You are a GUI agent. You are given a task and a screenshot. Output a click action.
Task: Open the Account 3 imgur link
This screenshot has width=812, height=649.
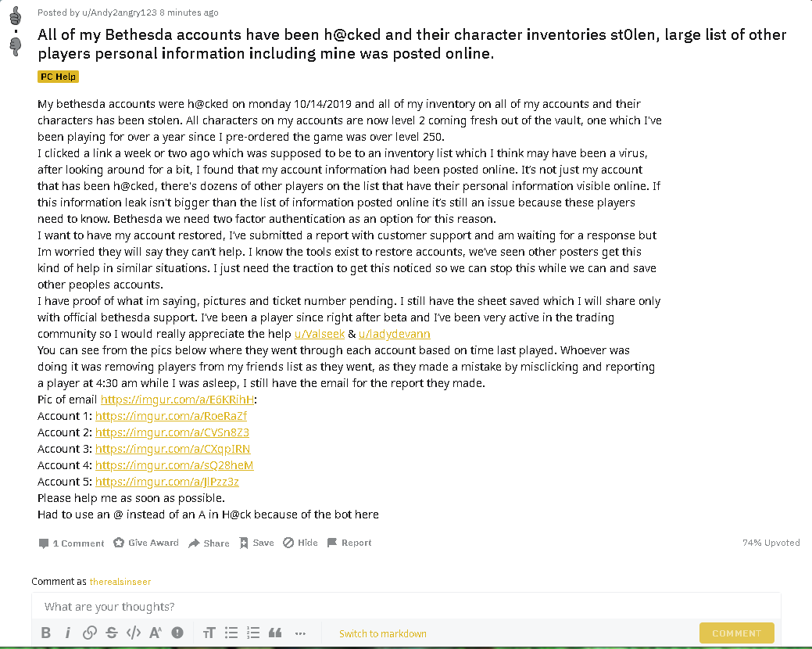pos(173,449)
